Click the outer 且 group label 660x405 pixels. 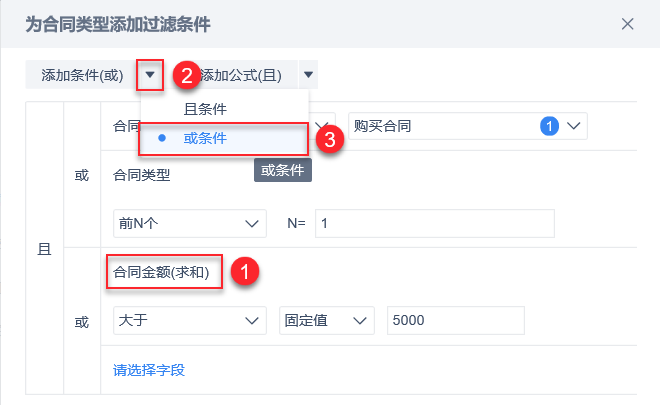pos(44,248)
